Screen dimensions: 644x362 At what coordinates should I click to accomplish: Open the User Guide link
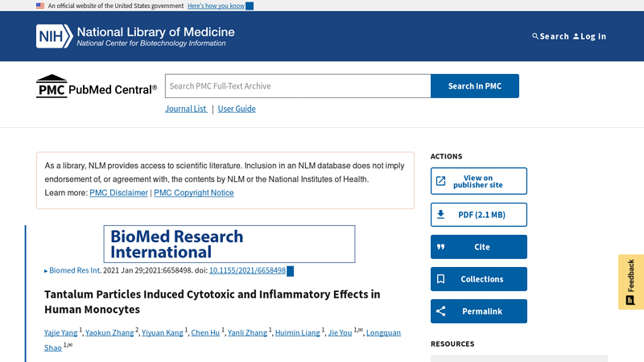(237, 109)
